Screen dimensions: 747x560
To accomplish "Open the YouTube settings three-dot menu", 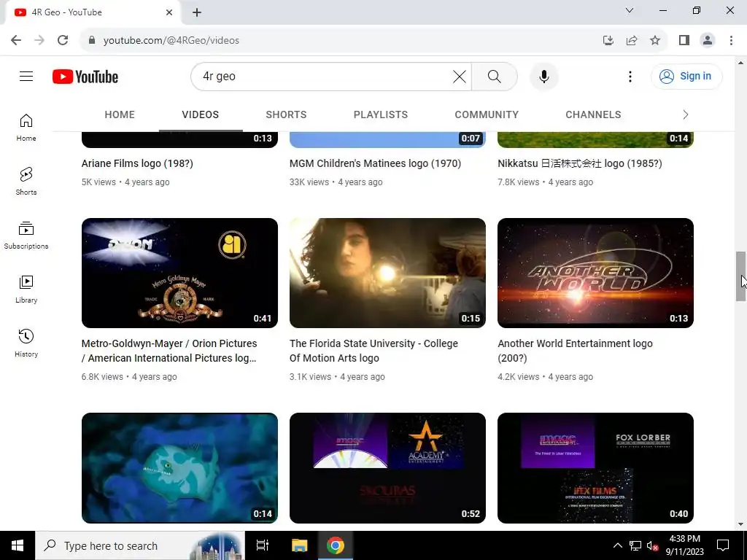I will coord(630,76).
